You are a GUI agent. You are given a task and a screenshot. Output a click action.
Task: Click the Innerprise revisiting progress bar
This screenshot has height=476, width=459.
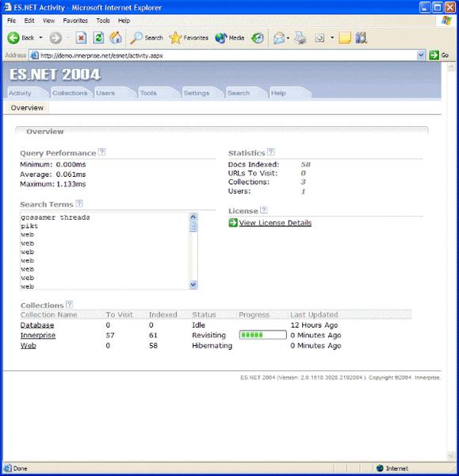pos(262,335)
